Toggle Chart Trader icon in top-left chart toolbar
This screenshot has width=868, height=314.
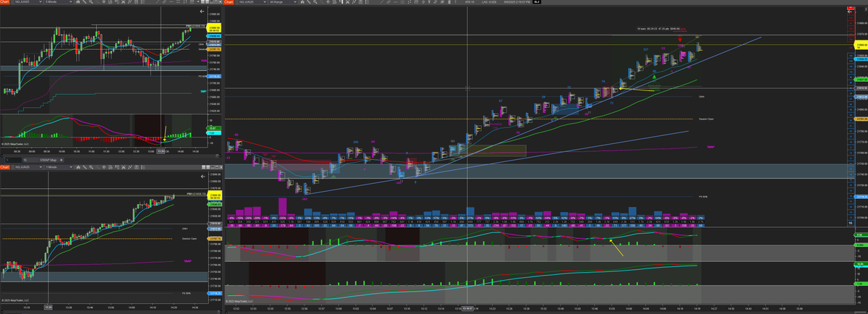click(x=116, y=3)
